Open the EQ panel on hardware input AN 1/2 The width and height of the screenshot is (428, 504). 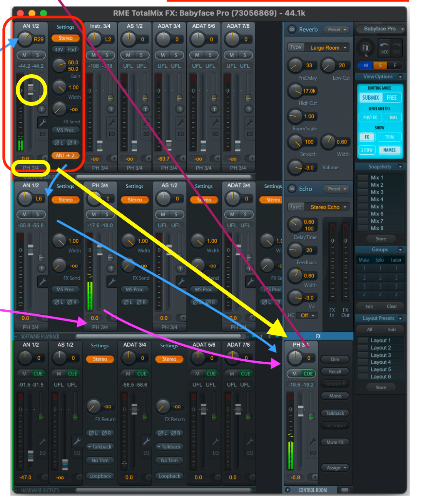[x=42, y=134]
